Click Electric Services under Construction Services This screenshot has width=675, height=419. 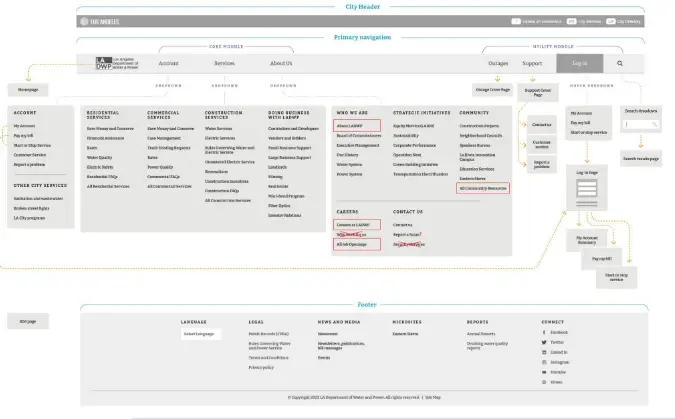point(220,138)
